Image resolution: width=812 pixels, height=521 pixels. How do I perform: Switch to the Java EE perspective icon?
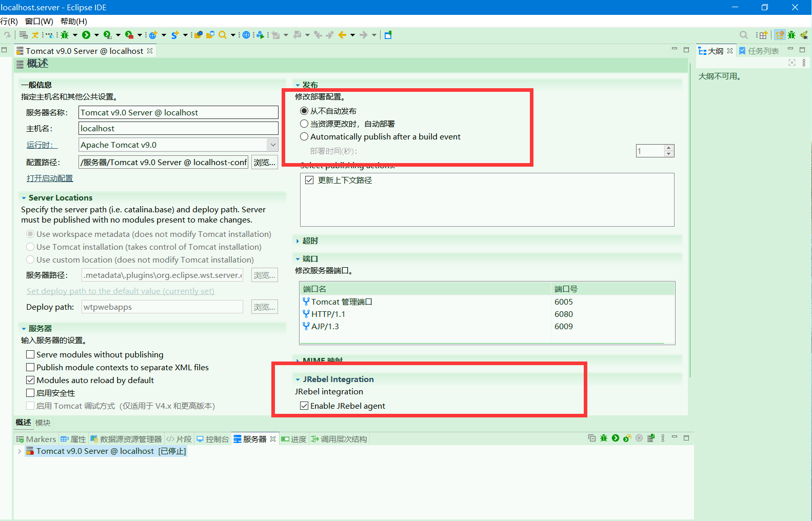780,35
